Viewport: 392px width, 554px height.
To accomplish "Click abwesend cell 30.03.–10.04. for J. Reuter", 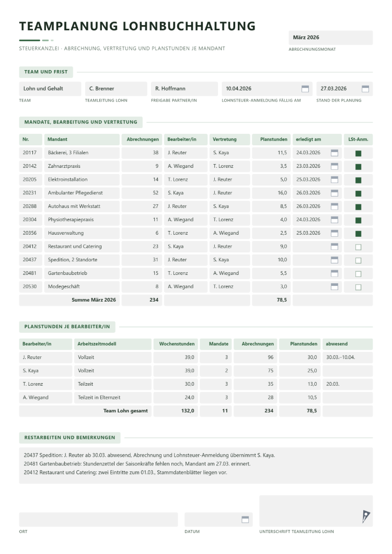I will pyautogui.click(x=348, y=357).
